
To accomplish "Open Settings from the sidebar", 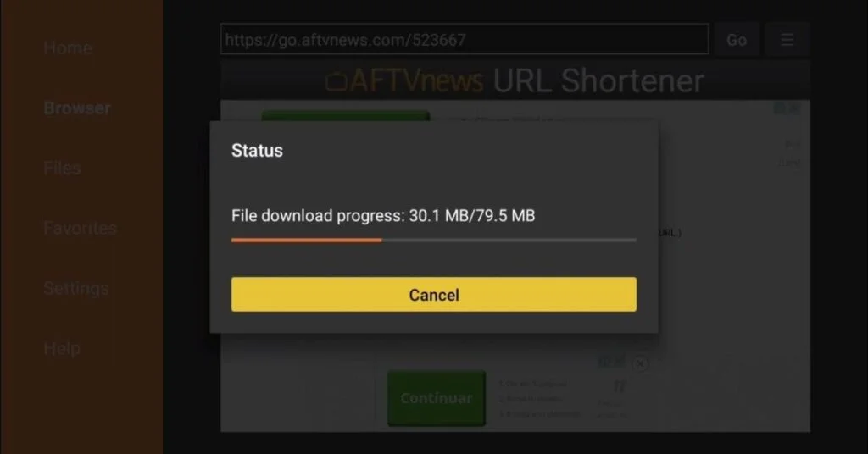I will point(75,288).
